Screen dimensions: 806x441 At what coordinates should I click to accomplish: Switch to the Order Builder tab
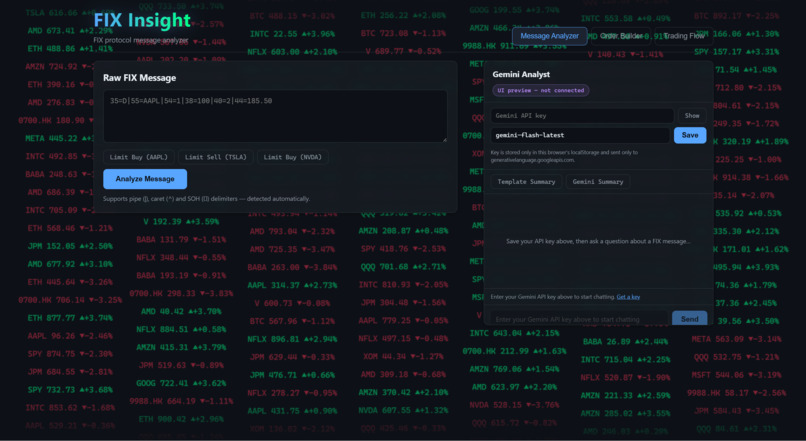tap(621, 36)
